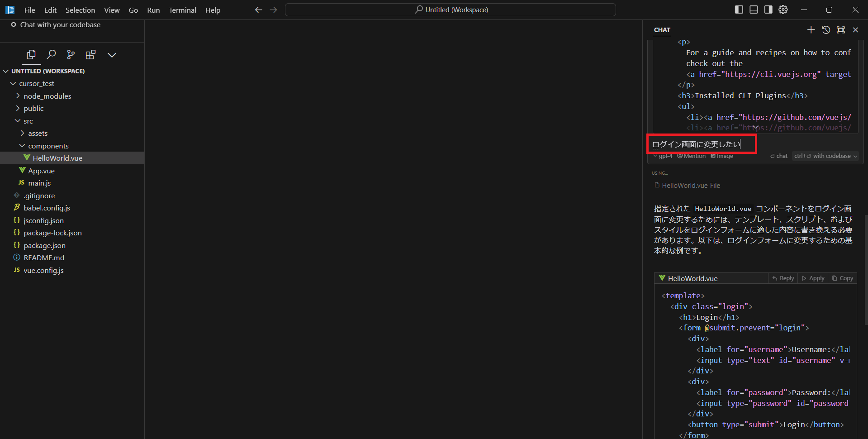The image size is (868, 439).
Task: Open main.js file
Action: (72, 183)
